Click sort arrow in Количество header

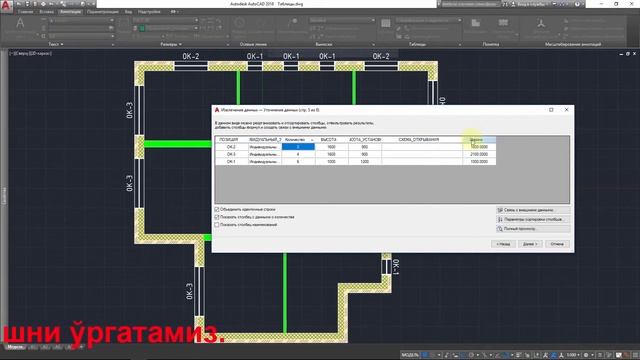[x=312, y=140]
